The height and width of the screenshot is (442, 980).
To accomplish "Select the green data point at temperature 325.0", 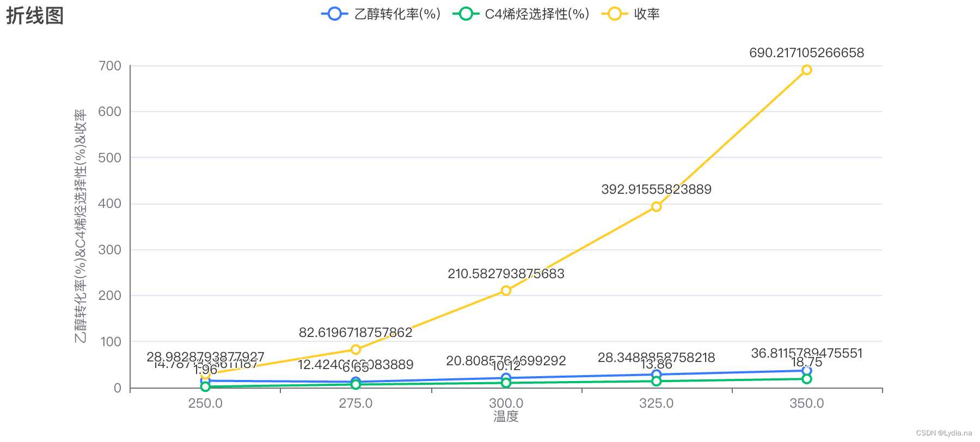I will 657,381.
